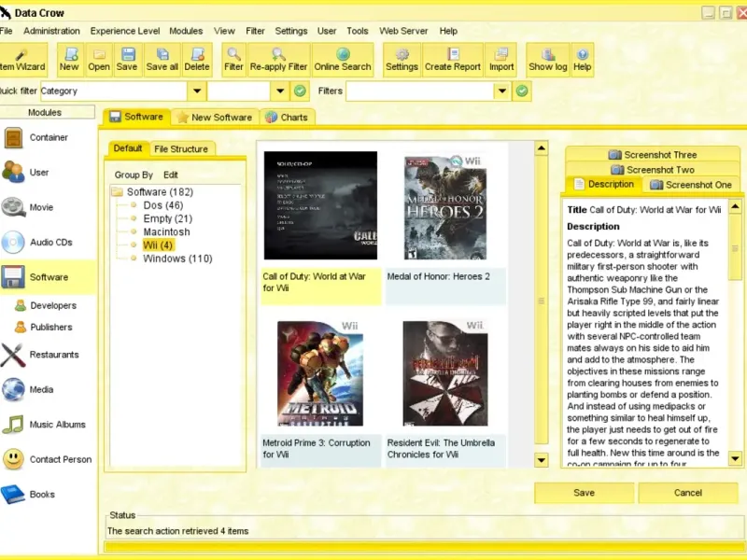Switch to the File Structure tab
747x560 pixels.
[181, 149]
